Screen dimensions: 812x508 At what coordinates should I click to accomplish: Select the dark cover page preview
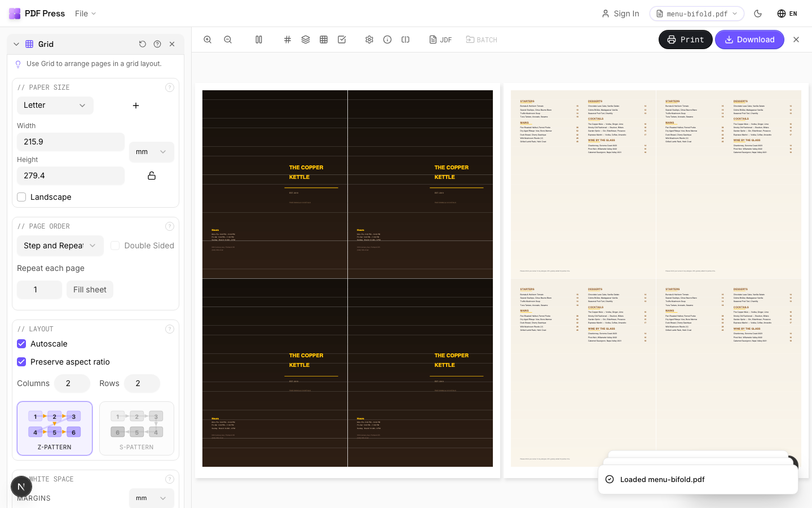click(x=347, y=281)
